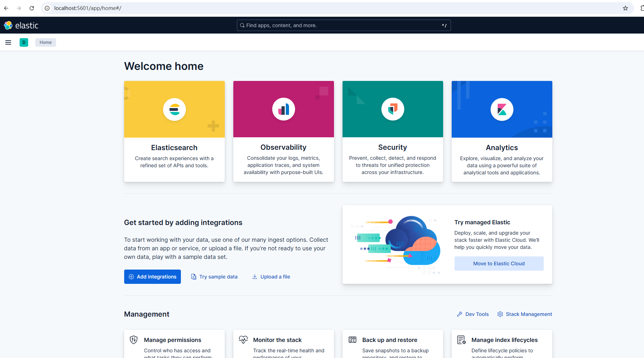Image resolution: width=644 pixels, height=358 pixels.
Task: Open the Default space selector avatar
Action: (24, 42)
